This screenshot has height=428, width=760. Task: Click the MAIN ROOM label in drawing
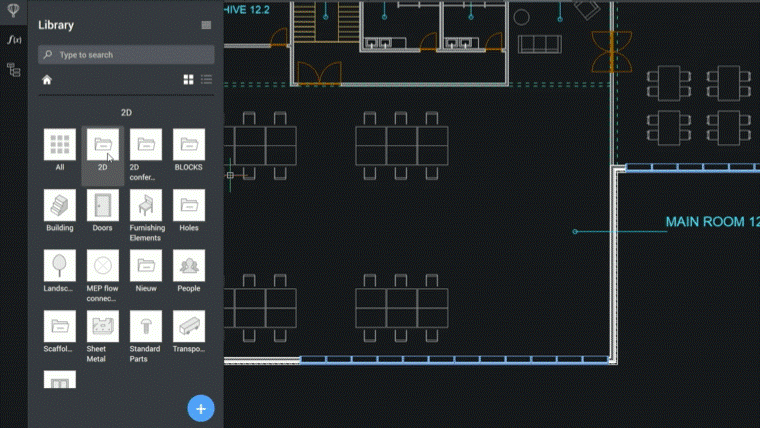pos(712,222)
